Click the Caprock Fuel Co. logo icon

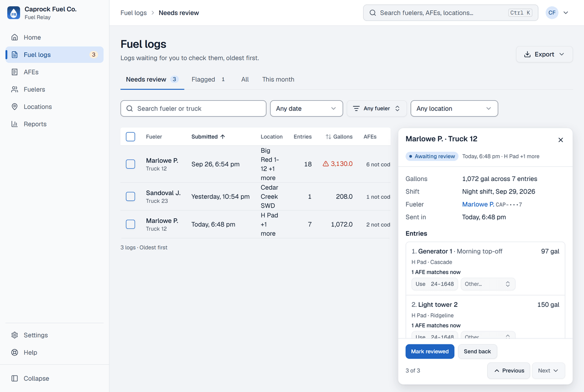pyautogui.click(x=14, y=13)
